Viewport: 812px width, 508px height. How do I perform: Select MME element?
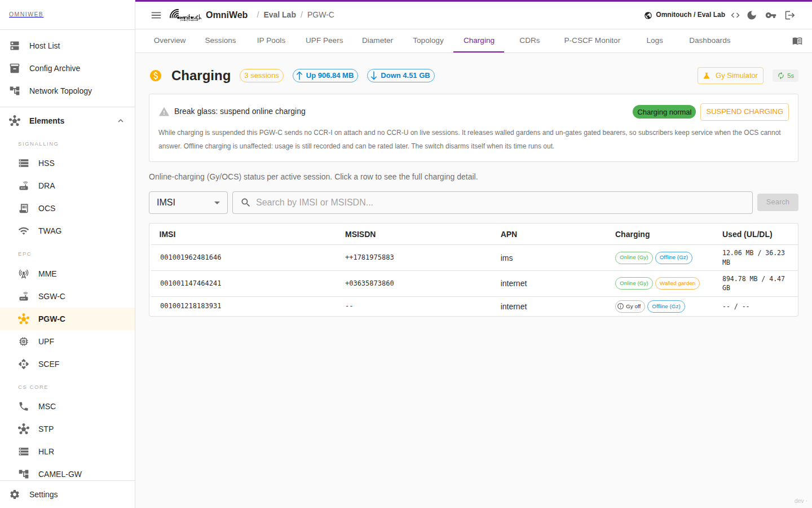(67, 274)
